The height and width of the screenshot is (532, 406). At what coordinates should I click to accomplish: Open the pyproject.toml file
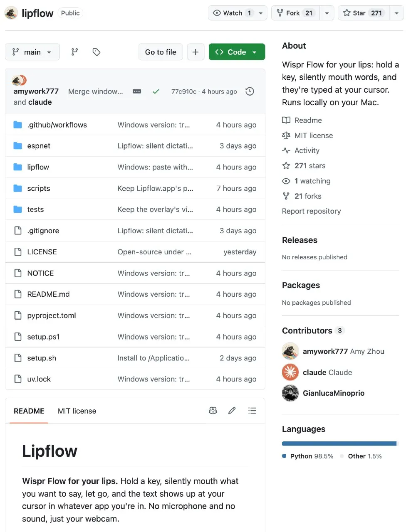52,315
